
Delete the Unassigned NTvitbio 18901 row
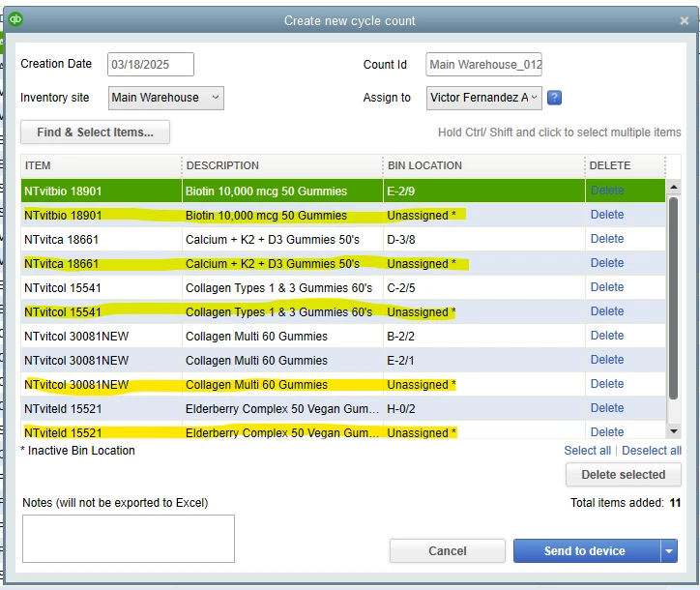(606, 215)
